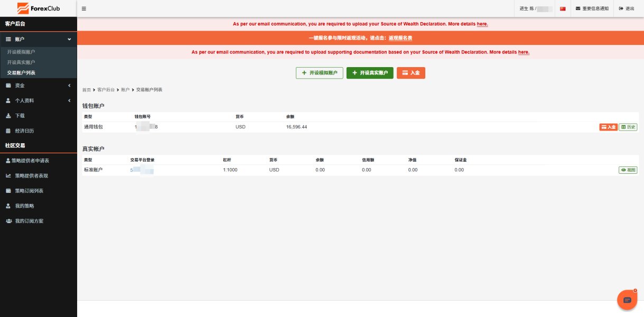Open the blurred trading platform login link
The image size is (644, 317).
(x=142, y=170)
